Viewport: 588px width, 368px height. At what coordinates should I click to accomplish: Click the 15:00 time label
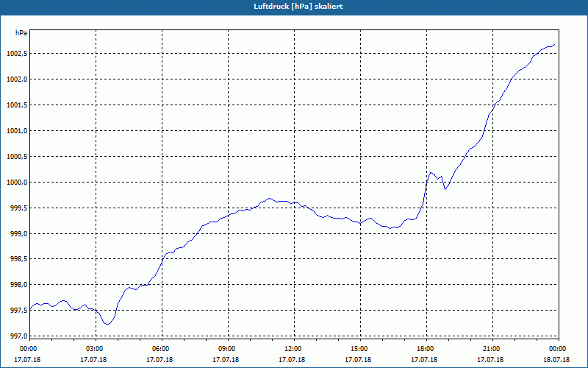coord(359,349)
